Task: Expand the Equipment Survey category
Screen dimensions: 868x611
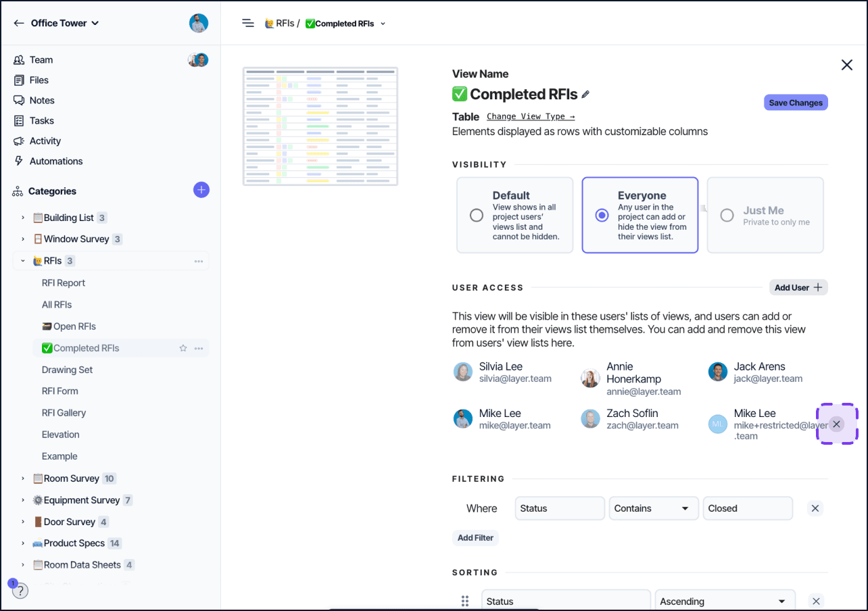Action: (x=22, y=500)
